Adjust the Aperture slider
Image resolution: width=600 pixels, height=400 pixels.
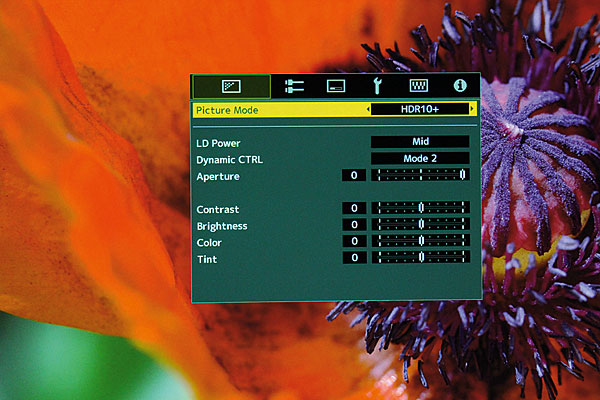pyautogui.click(x=421, y=175)
